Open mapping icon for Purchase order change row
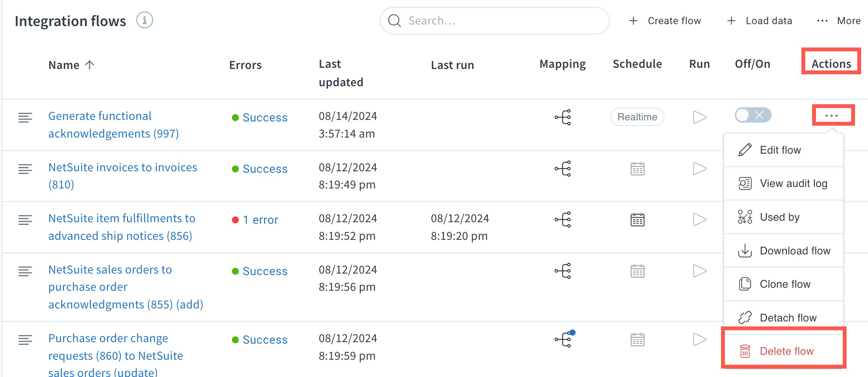Image resolution: width=868 pixels, height=377 pixels. coord(563,339)
